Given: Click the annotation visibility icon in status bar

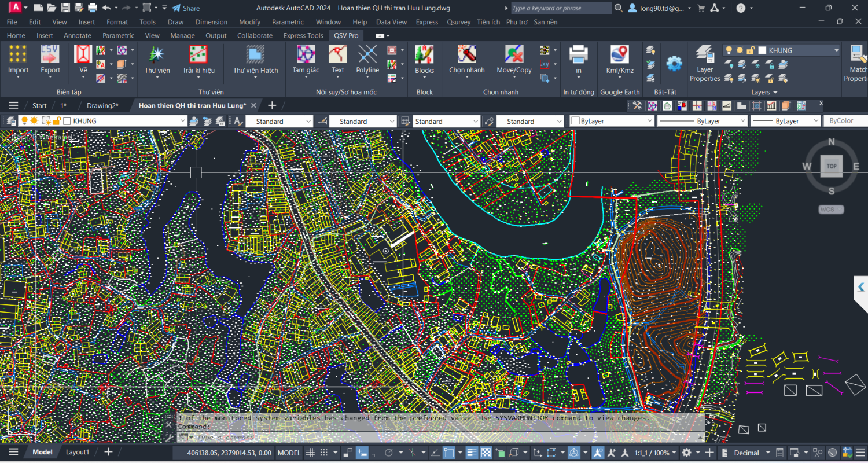Looking at the screenshot, I should (598, 453).
